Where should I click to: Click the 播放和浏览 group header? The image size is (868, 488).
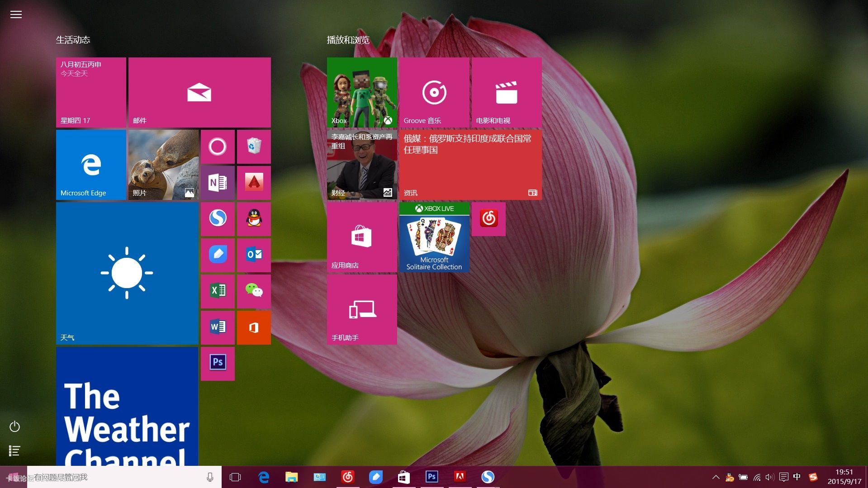[348, 40]
